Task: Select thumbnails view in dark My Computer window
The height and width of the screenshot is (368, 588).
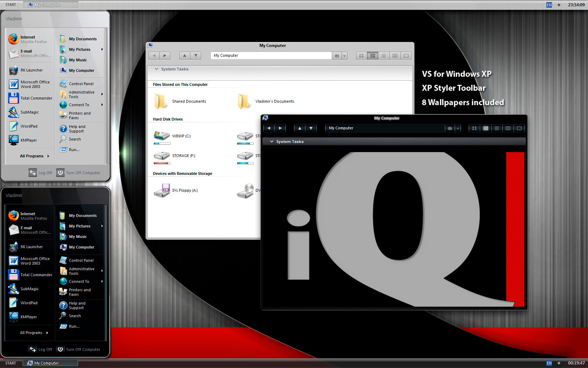Action: click(x=475, y=128)
